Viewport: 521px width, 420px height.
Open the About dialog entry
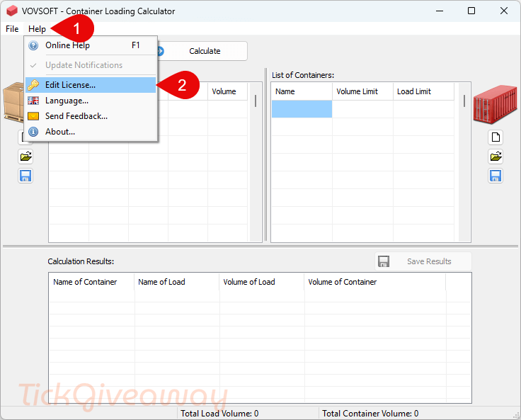pos(91,132)
